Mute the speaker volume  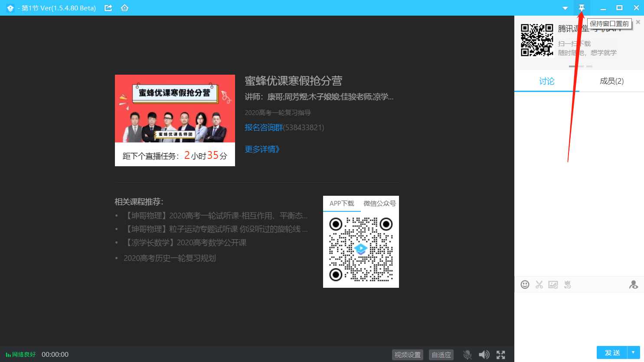pos(484,354)
